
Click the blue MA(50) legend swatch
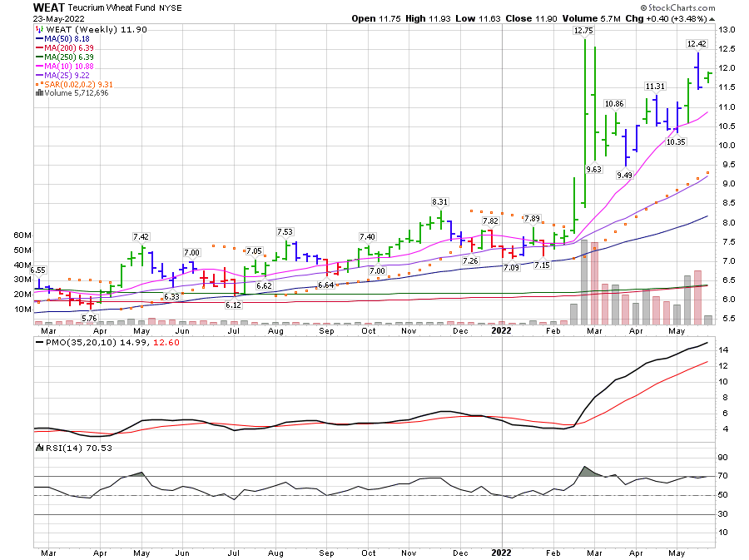(x=39, y=38)
